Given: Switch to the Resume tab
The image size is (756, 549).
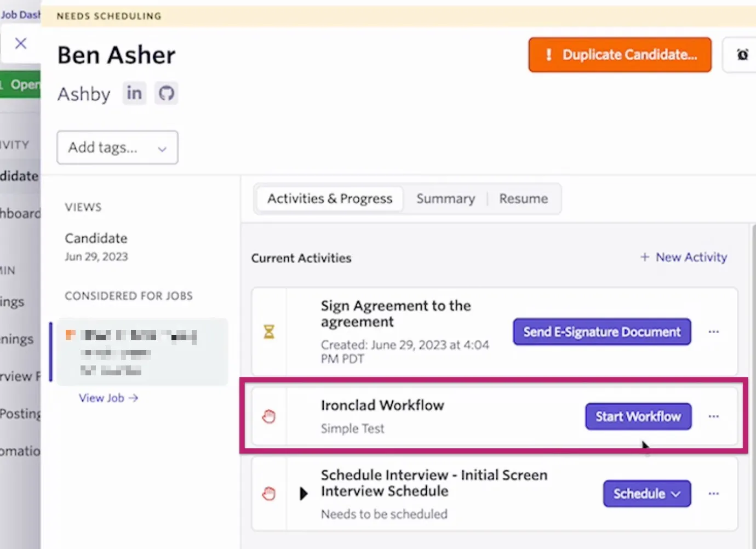Looking at the screenshot, I should coord(523,198).
